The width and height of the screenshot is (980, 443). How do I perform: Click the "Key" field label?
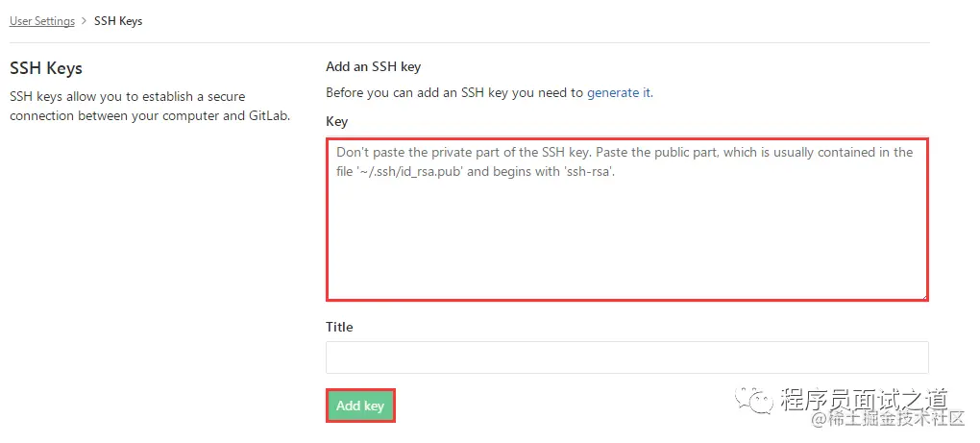336,122
